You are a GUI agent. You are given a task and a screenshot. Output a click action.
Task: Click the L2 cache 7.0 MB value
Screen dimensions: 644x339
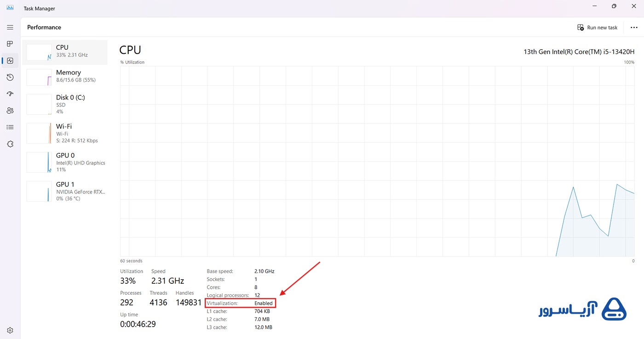(x=262, y=319)
